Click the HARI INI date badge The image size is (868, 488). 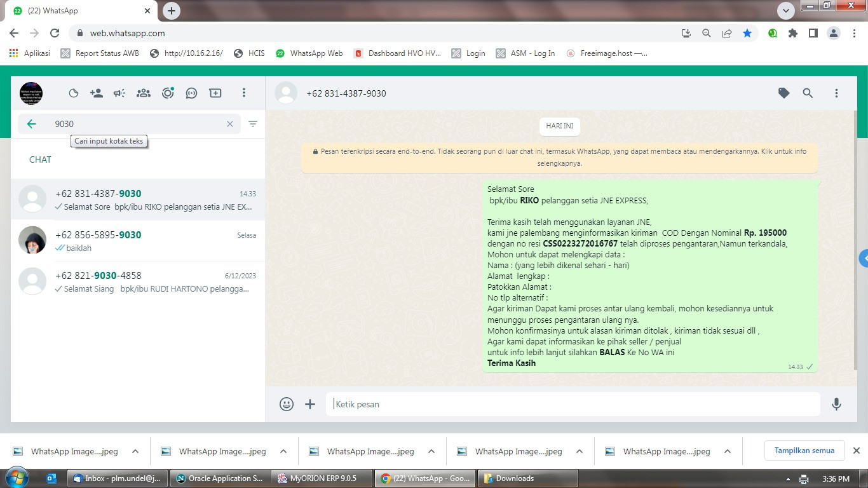click(559, 126)
